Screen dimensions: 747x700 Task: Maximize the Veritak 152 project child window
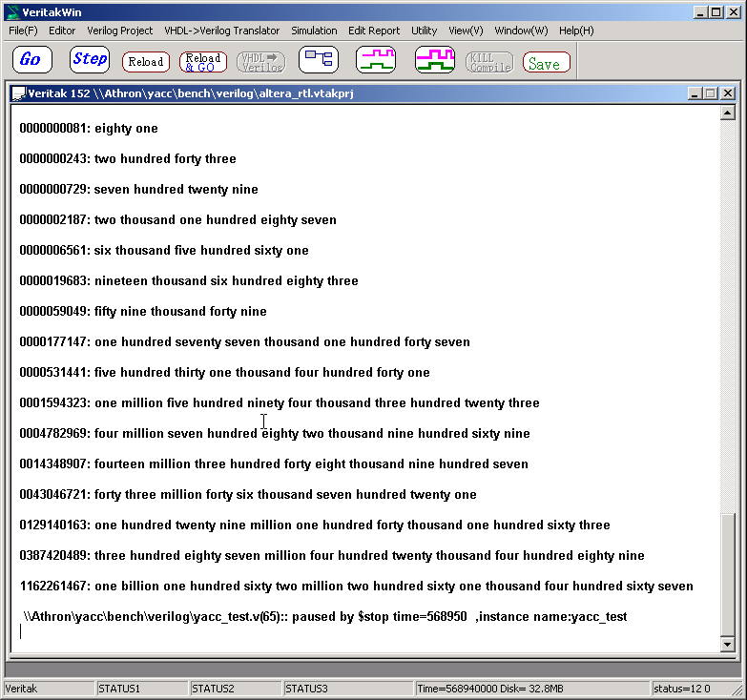[x=710, y=93]
